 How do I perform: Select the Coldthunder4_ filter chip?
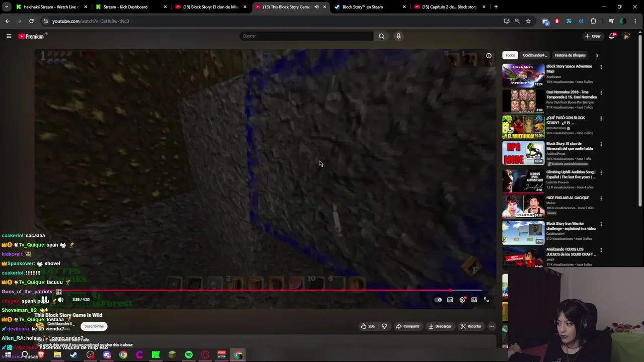pyautogui.click(x=534, y=55)
